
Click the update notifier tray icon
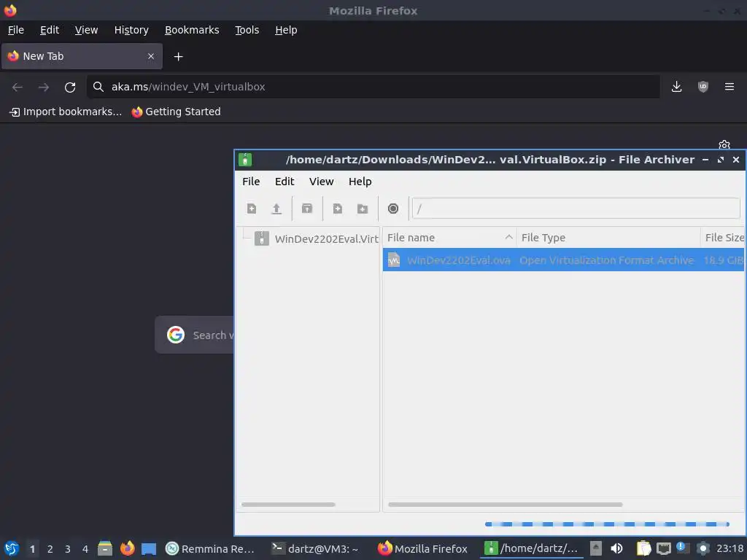(x=683, y=548)
